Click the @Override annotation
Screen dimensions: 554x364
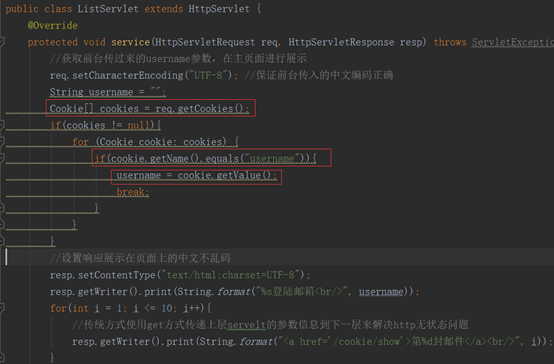[53, 25]
